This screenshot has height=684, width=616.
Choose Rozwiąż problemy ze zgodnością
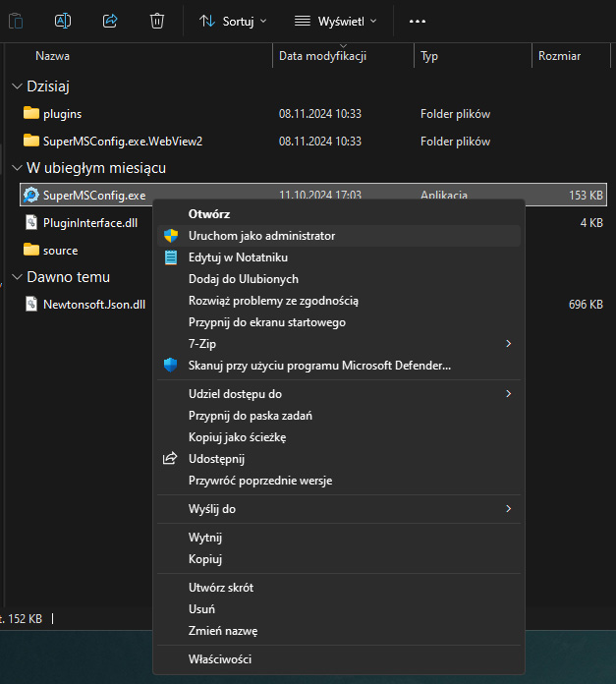pyautogui.click(x=339, y=301)
